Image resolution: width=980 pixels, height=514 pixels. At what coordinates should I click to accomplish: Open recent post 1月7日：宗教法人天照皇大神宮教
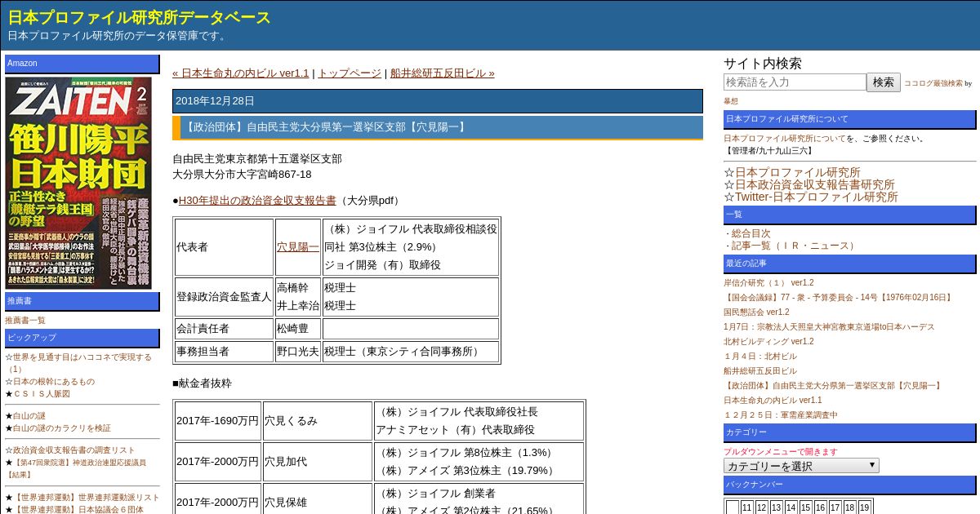[829, 327]
